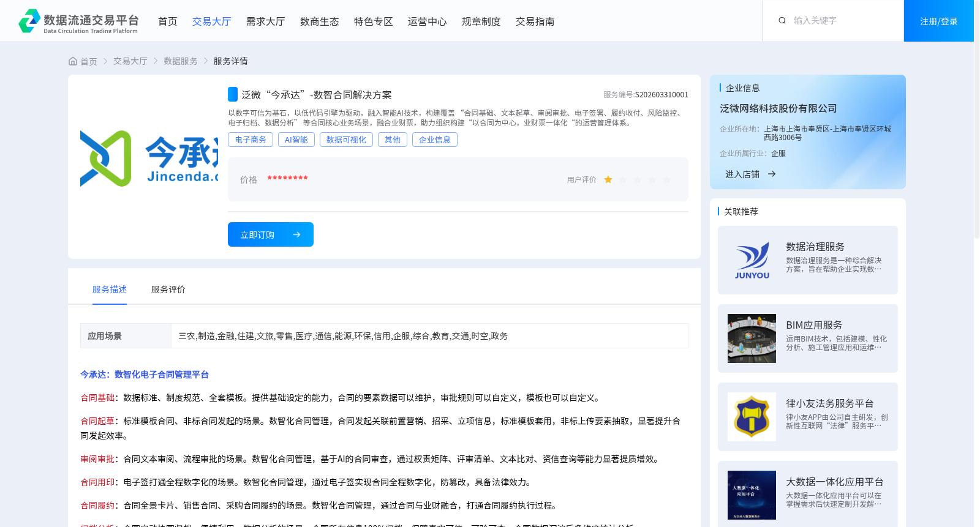This screenshot has width=980, height=527.
Task: Click the blue tag icon before service title
Action: tap(233, 94)
